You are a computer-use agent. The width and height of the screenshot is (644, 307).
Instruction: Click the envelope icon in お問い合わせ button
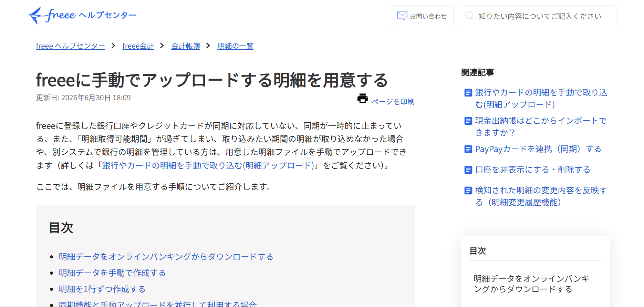pyautogui.click(x=402, y=16)
